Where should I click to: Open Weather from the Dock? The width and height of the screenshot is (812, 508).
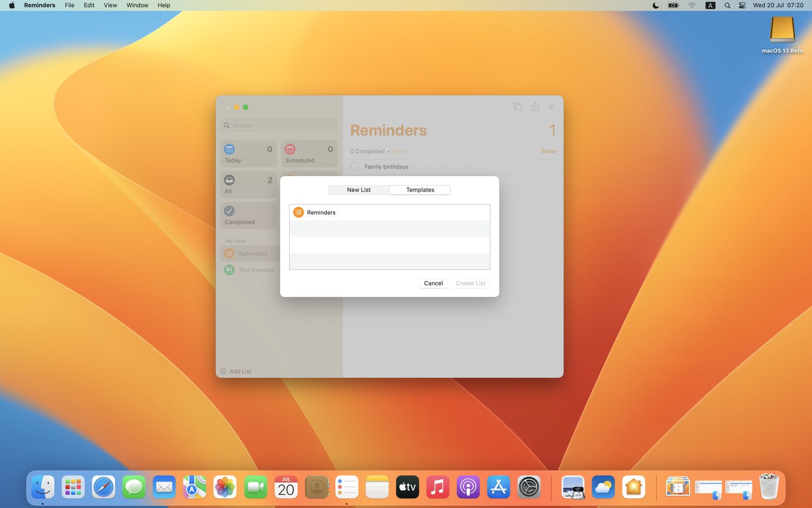[x=603, y=487]
